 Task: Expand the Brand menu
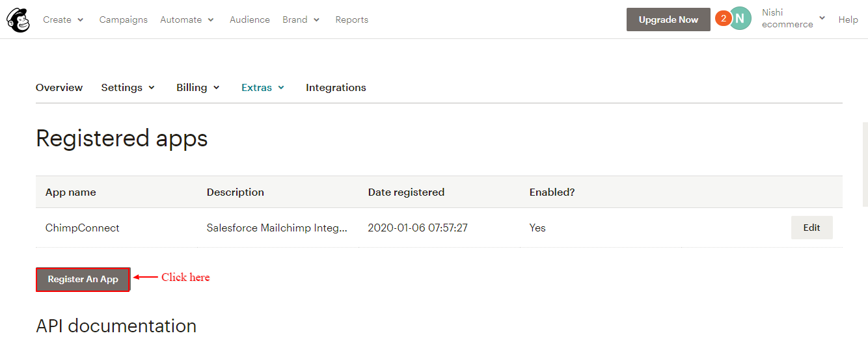[301, 20]
